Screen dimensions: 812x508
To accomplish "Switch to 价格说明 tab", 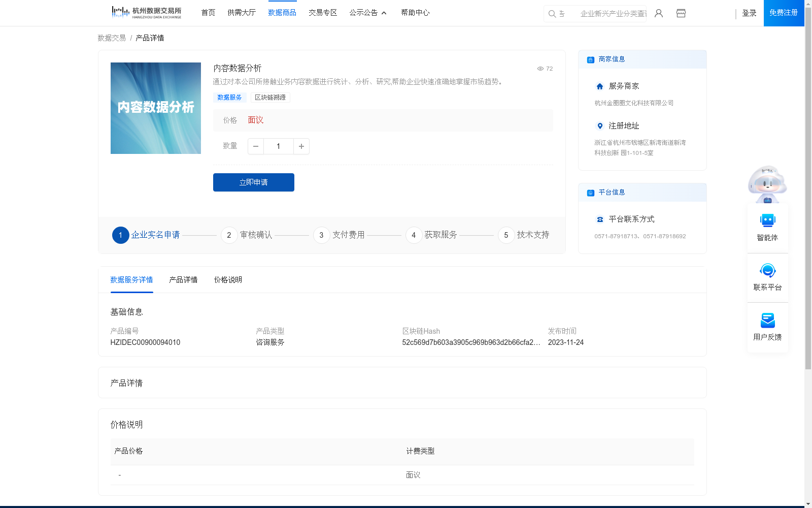I will point(228,280).
